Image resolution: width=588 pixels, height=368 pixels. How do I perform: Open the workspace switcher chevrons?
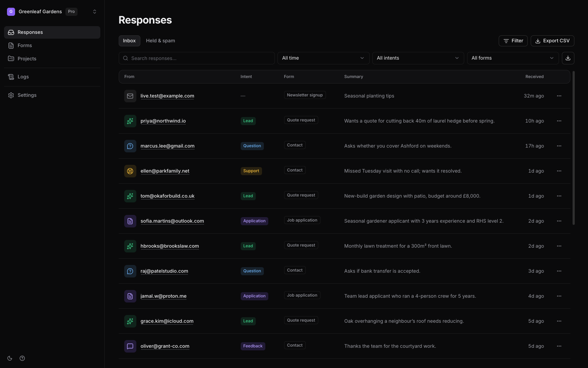click(94, 12)
